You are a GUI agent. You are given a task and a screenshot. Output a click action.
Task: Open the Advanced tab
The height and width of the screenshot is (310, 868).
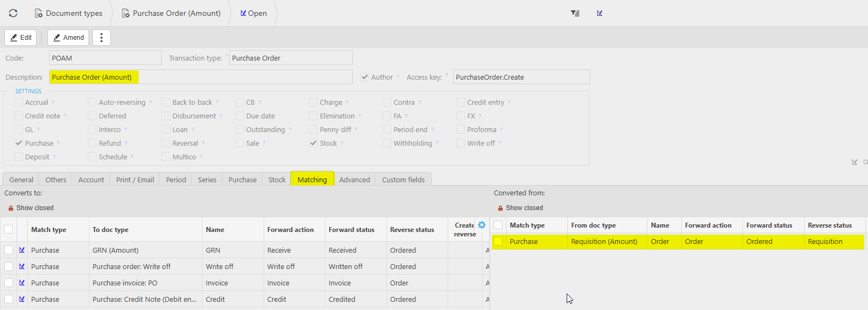pyautogui.click(x=354, y=180)
